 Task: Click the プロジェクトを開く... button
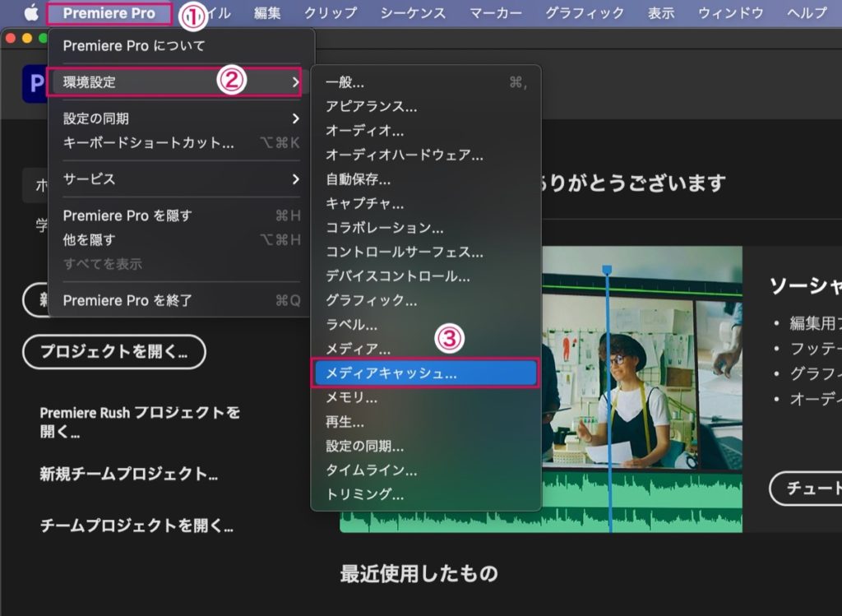(113, 351)
